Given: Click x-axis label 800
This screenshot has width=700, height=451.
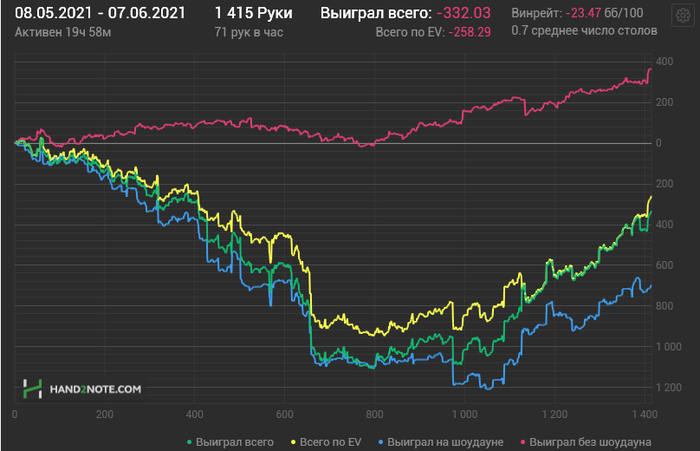Looking at the screenshot, I should point(374,414).
